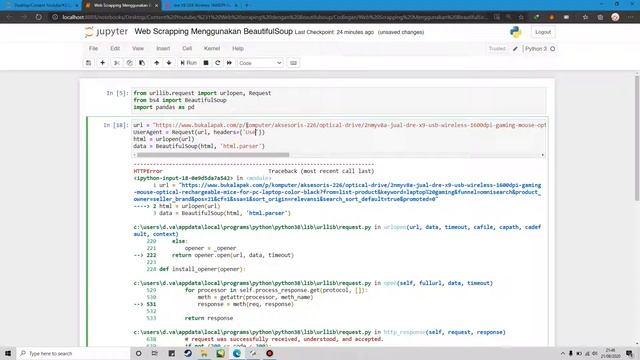
Task: Open the command palette keyboard icon
Action: pyautogui.click(x=293, y=63)
